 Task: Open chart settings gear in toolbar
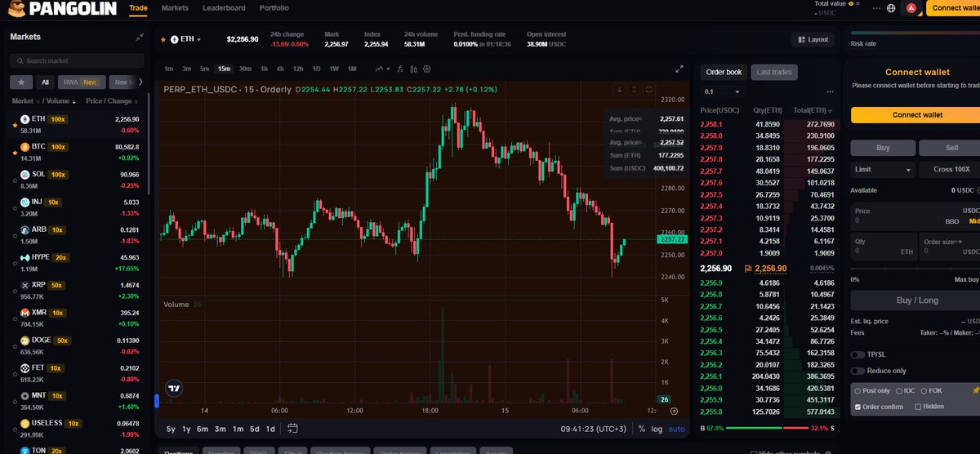tap(427, 69)
